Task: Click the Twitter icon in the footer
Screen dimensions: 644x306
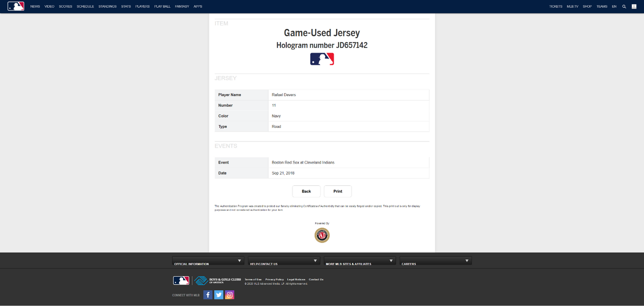Action: 218,294
